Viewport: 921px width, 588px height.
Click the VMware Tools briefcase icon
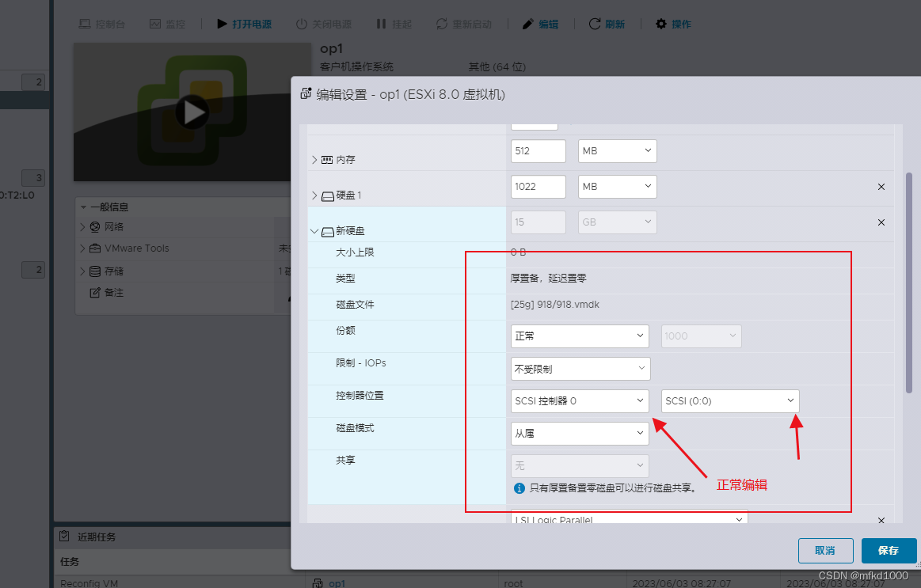tap(95, 248)
